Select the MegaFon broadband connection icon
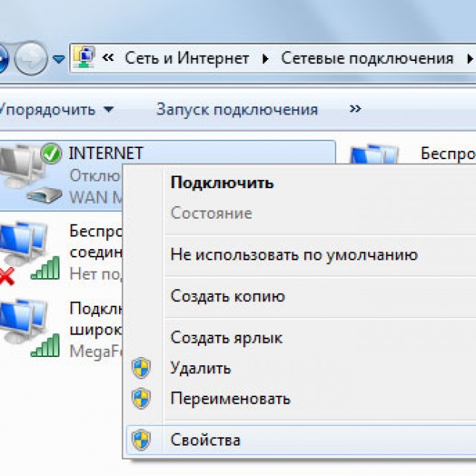This screenshot has width=476, height=476. pos(30,328)
